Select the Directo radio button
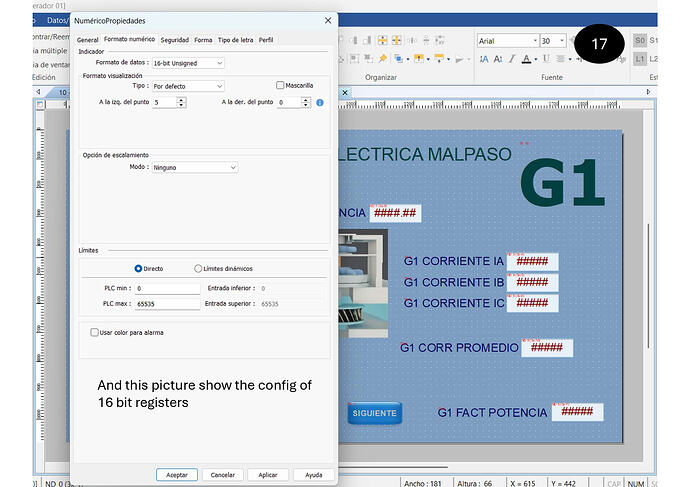This screenshot has width=690, height=487. tap(138, 269)
